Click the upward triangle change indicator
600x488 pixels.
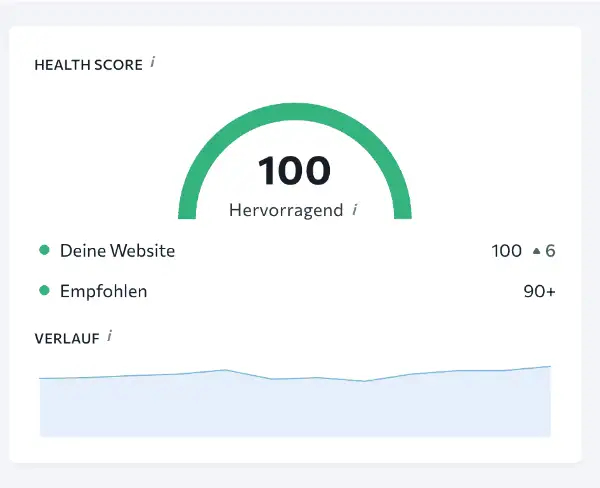click(536, 251)
